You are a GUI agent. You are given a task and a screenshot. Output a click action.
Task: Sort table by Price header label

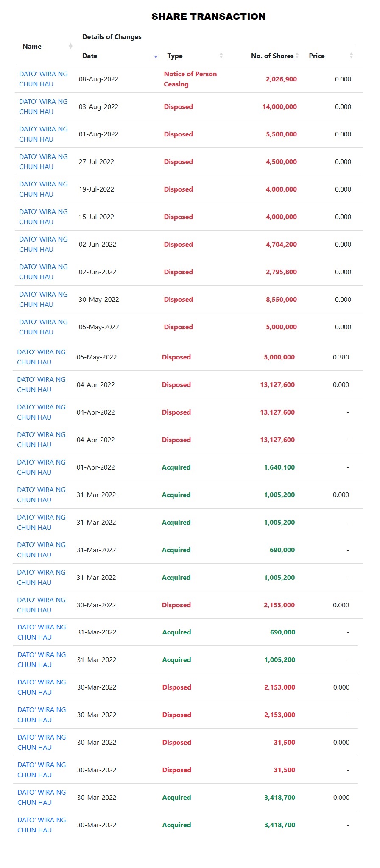316,56
